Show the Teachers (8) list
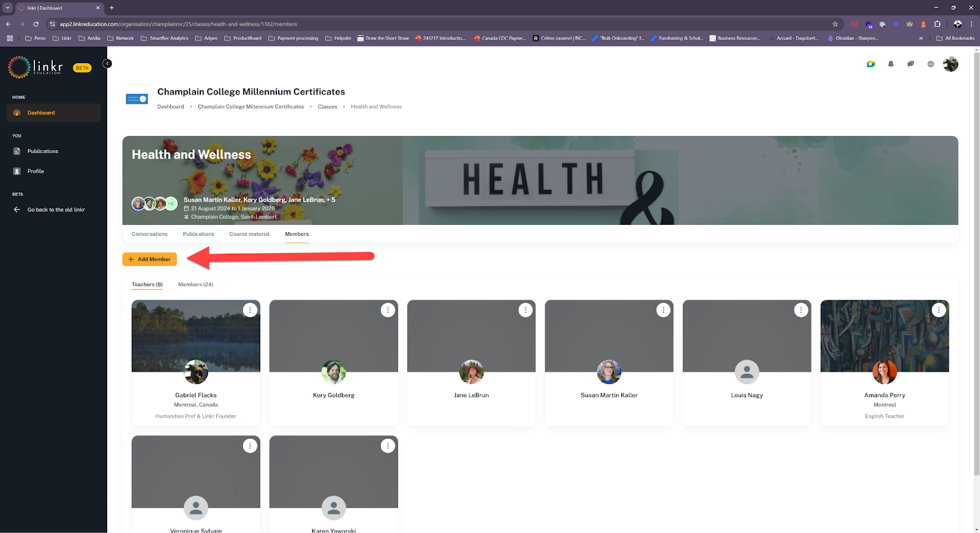 147,284
